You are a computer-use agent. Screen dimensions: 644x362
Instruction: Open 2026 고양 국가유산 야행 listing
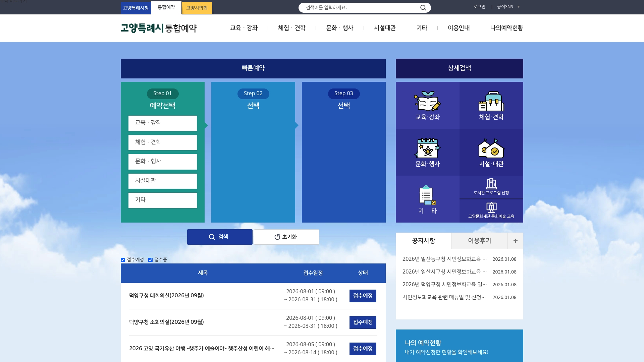coord(202,349)
